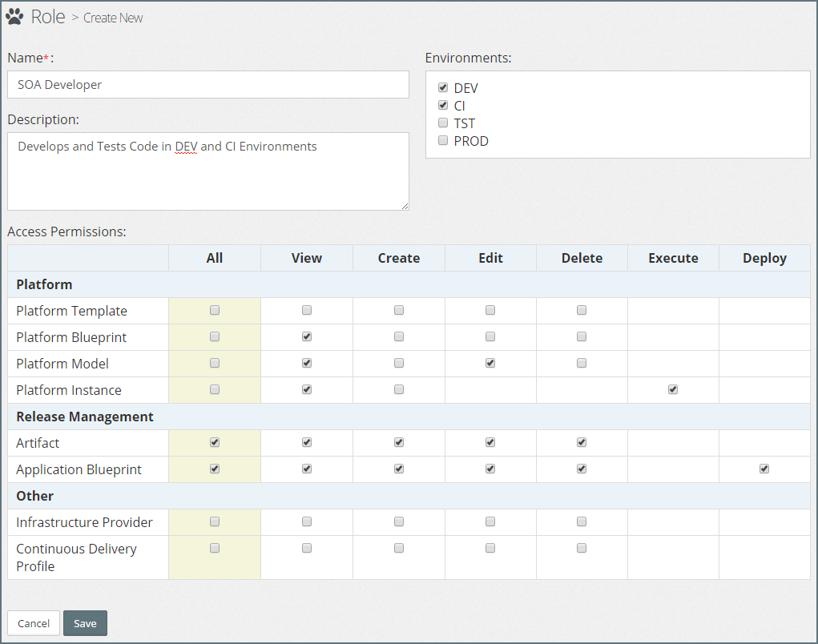Uncheck Edit for Platform Model

coord(490,364)
